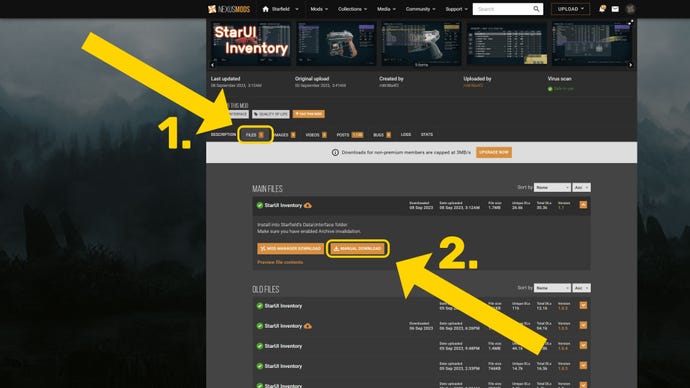Click the green check on Main Files StarUI Inventory
690x388 pixels.
click(x=260, y=205)
